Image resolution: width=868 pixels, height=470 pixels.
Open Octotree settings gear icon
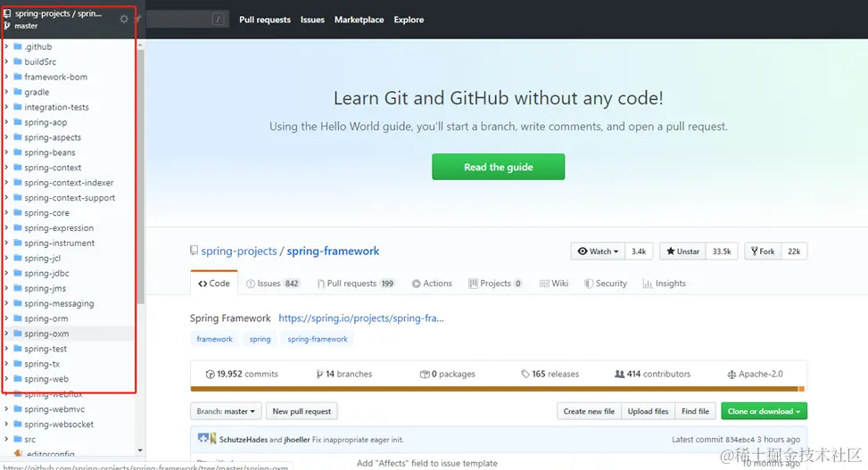(124, 19)
